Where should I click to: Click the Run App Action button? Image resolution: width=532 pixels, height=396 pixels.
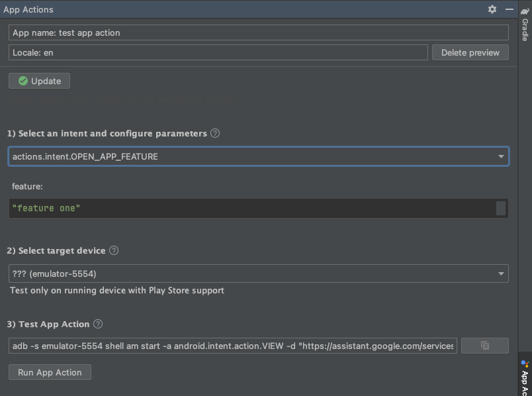coord(50,372)
